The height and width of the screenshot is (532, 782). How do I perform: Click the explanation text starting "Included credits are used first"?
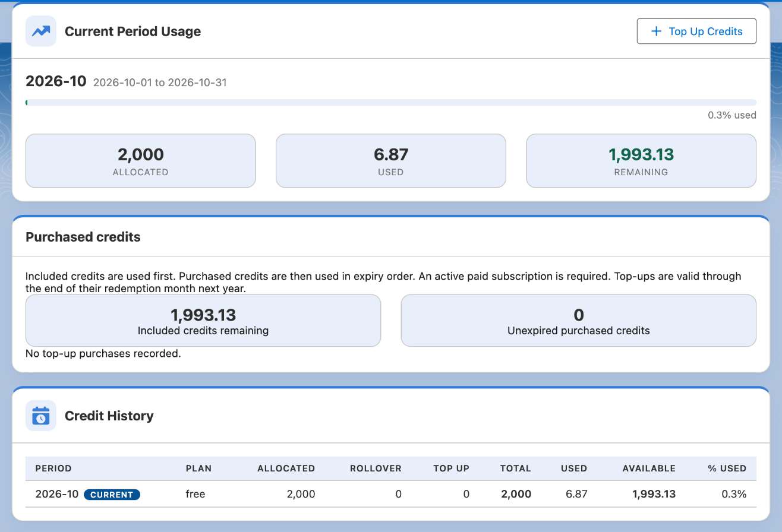click(383, 283)
